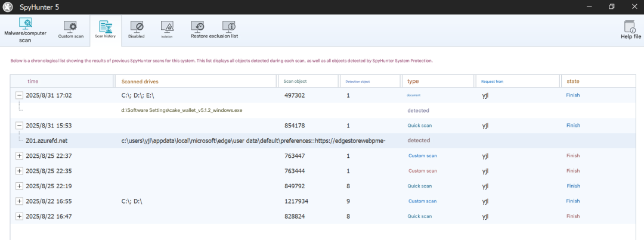The height and width of the screenshot is (240, 644).
Task: Click the "C:\; D:\; E:\" scanned drives cell
Action: click(x=138, y=95)
